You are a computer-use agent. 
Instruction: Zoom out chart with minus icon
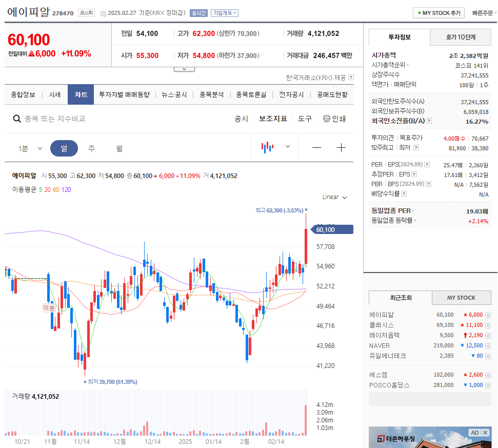316,147
